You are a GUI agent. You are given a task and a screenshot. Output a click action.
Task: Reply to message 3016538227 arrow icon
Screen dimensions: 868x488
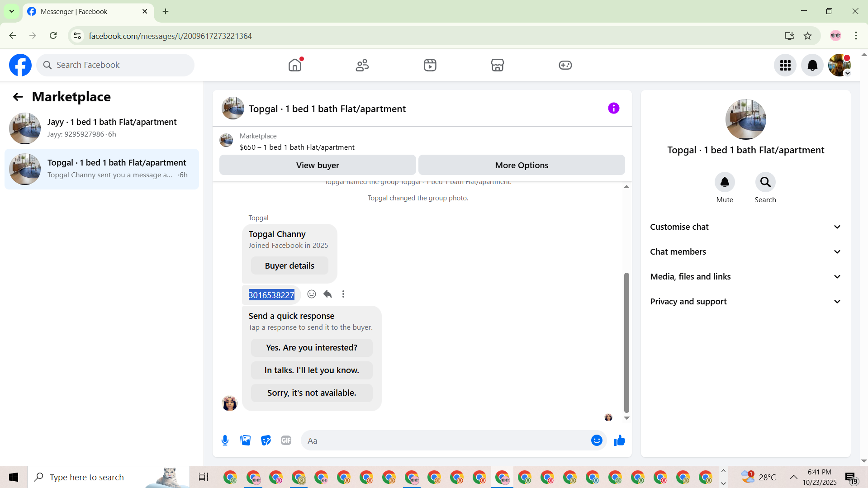click(327, 294)
